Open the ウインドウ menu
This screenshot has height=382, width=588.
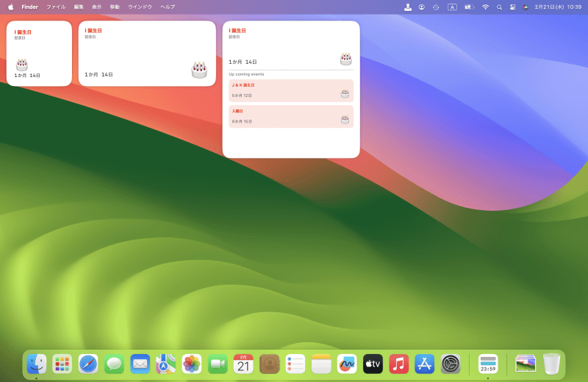click(140, 7)
